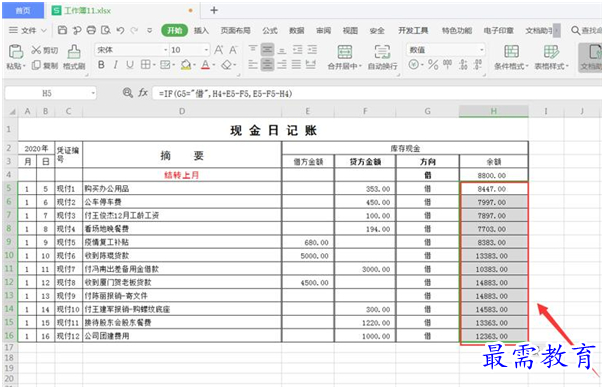604x388 pixels.
Task: Expand font color dropdown arrow
Action: point(213,65)
